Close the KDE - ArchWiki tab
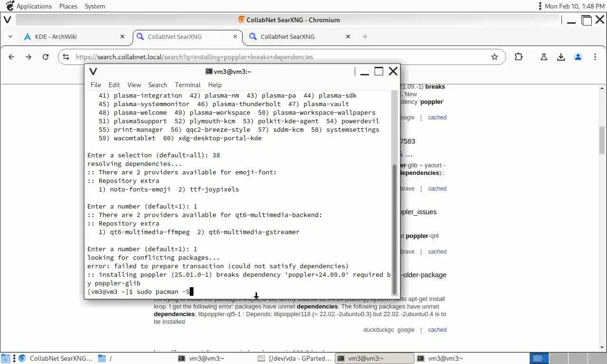This screenshot has height=364, width=607. point(122,36)
